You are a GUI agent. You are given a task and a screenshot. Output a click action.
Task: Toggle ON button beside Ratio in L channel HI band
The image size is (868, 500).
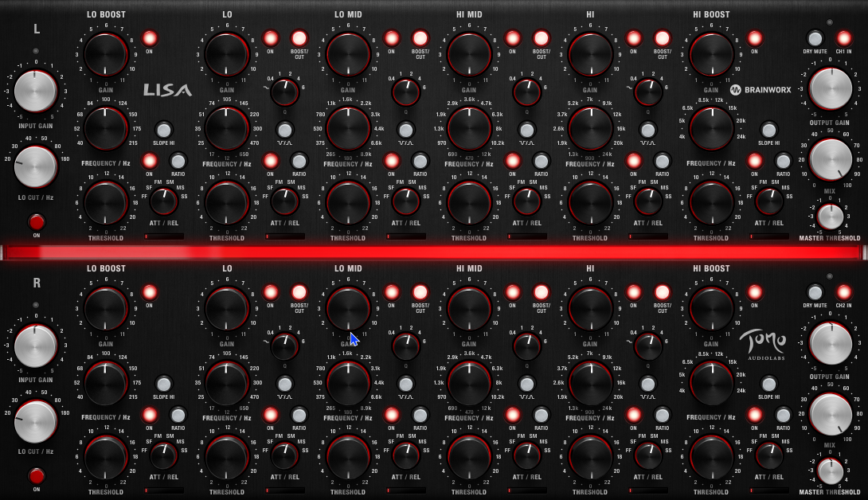633,161
